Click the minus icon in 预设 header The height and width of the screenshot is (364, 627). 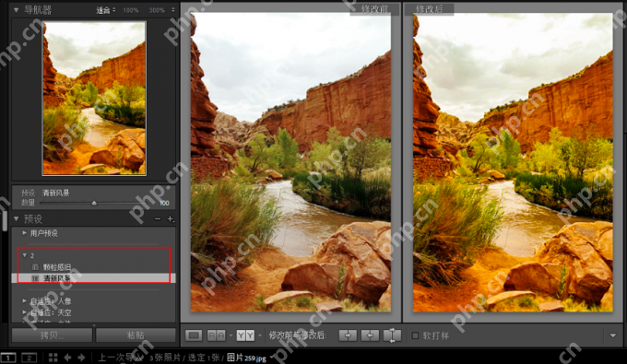coord(158,219)
